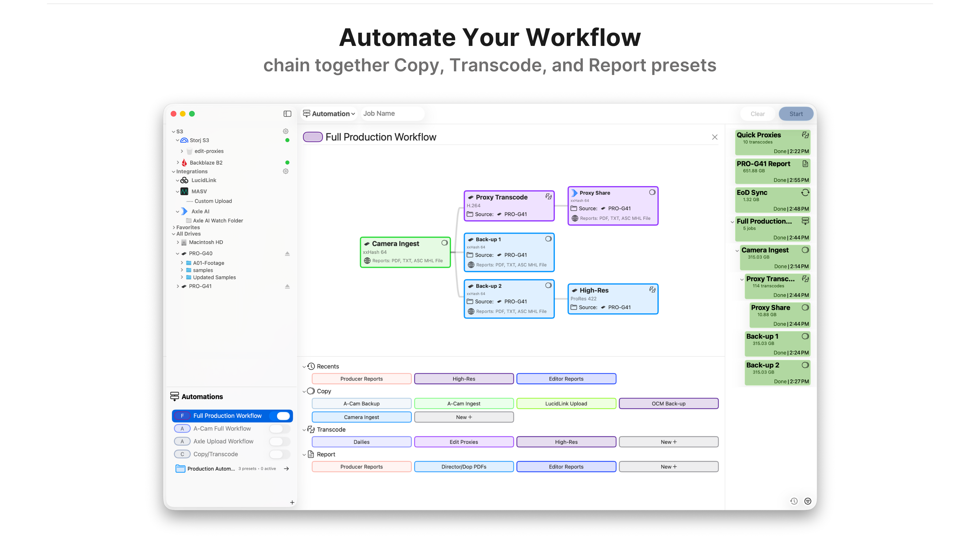Click the S3 settings gear icon
The image size is (980, 551).
pyautogui.click(x=285, y=131)
